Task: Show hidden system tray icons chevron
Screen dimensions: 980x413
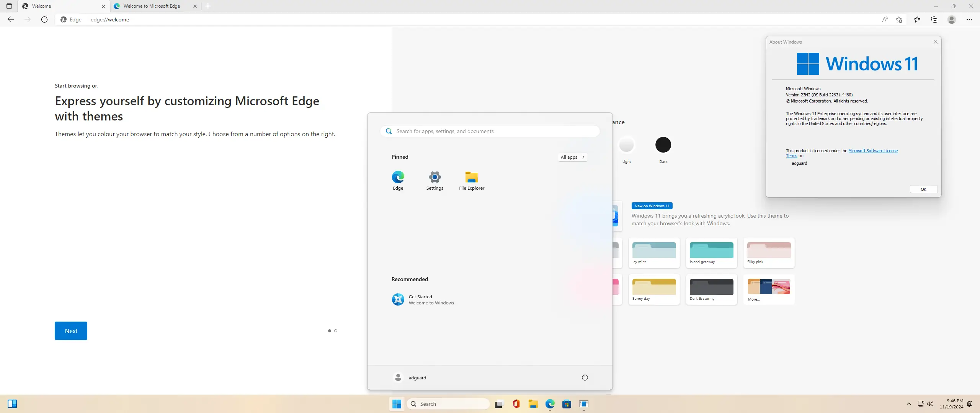Action: coord(909,404)
